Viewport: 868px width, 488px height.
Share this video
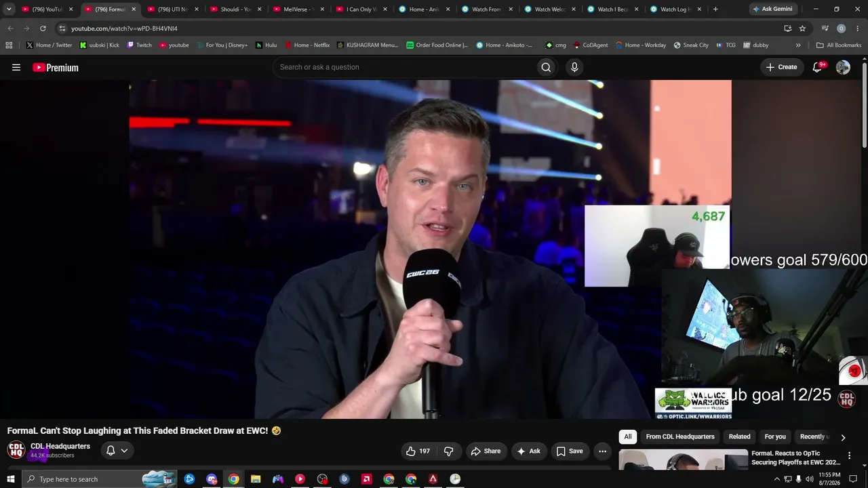click(x=486, y=451)
